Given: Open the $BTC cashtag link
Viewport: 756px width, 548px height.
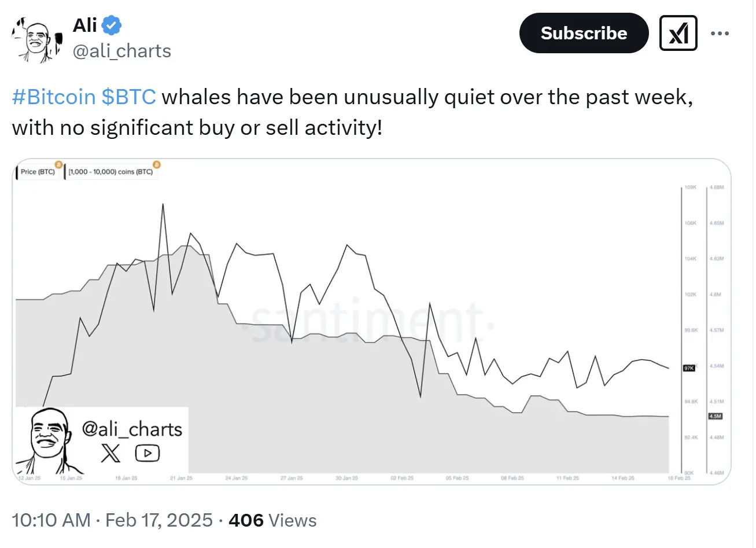Looking at the screenshot, I should (128, 97).
